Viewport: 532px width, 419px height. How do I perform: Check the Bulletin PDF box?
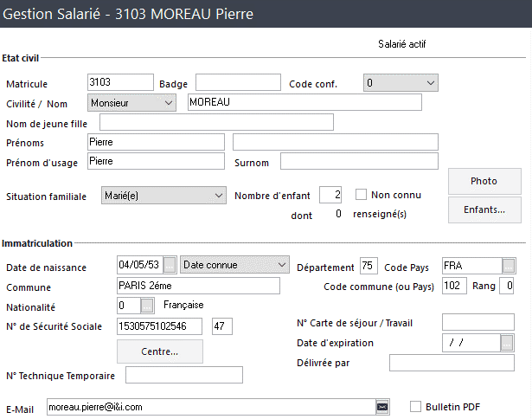(415, 406)
